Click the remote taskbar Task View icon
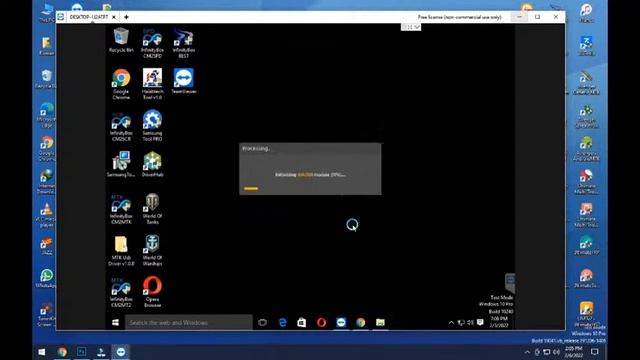The height and width of the screenshot is (360, 640). point(262,322)
